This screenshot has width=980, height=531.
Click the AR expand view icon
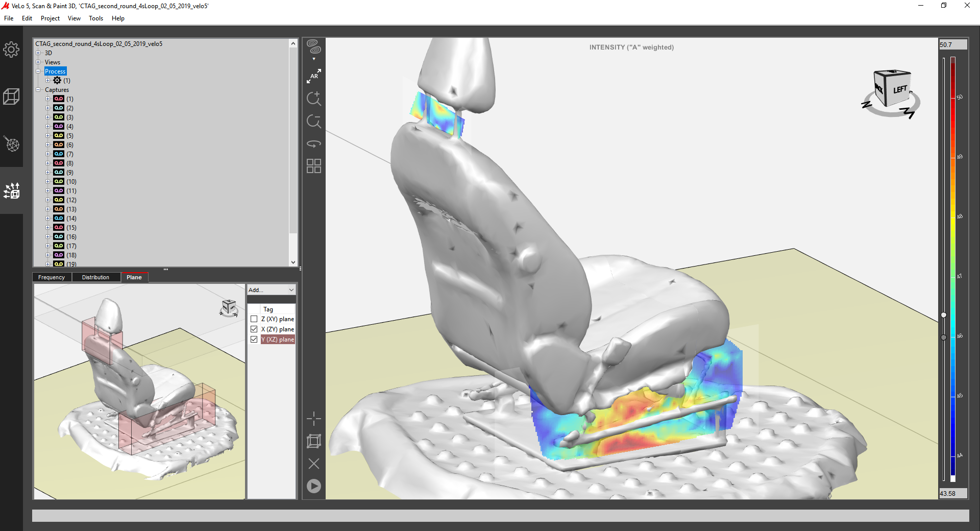(x=314, y=76)
